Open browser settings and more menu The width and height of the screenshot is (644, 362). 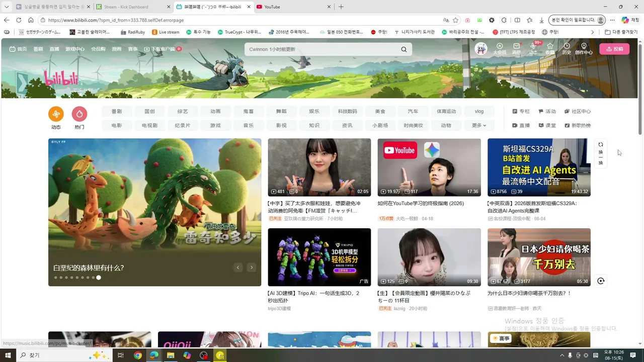(612, 20)
